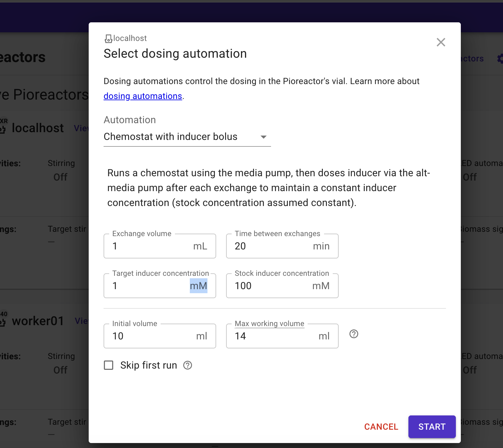This screenshot has height=448, width=503.
Task: Edit the Initial volume field
Action: pos(150,336)
